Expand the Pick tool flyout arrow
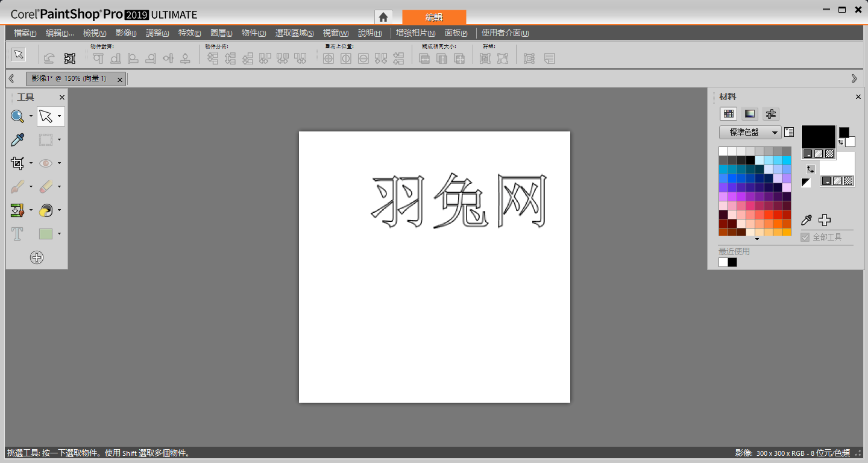This screenshot has width=868, height=463. point(59,116)
